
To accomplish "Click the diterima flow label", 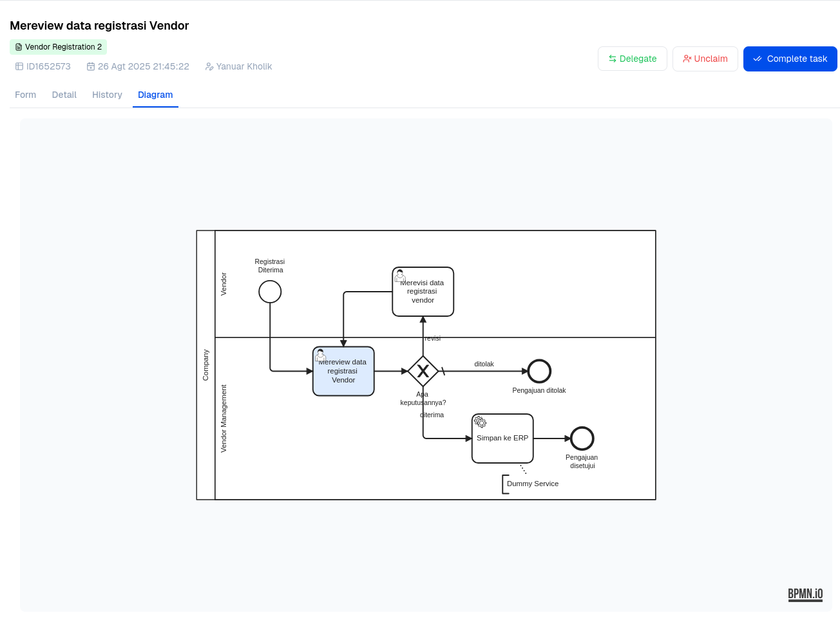I will [432, 415].
